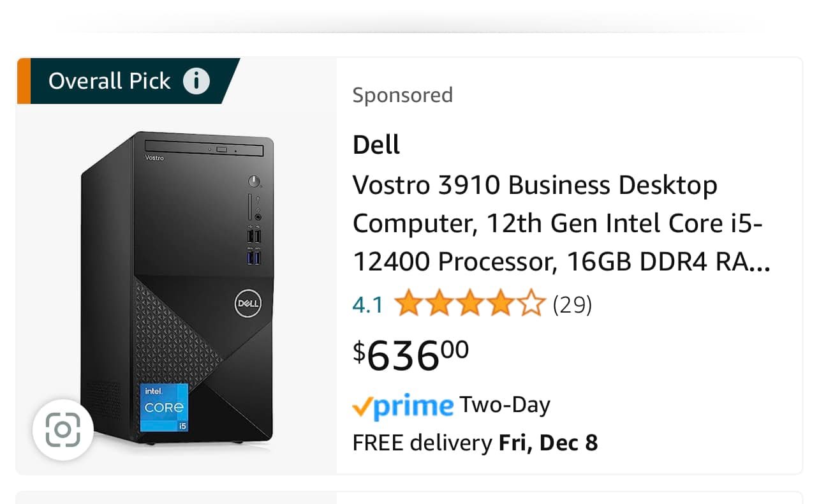The width and height of the screenshot is (819, 504).
Task: Click the blue USB ports on the tower image
Action: point(254,258)
